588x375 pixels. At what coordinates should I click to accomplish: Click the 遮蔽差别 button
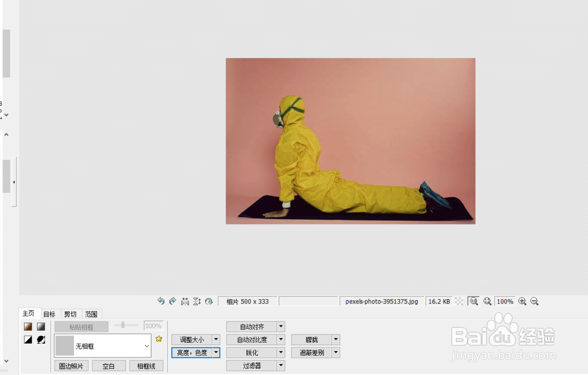coord(312,353)
